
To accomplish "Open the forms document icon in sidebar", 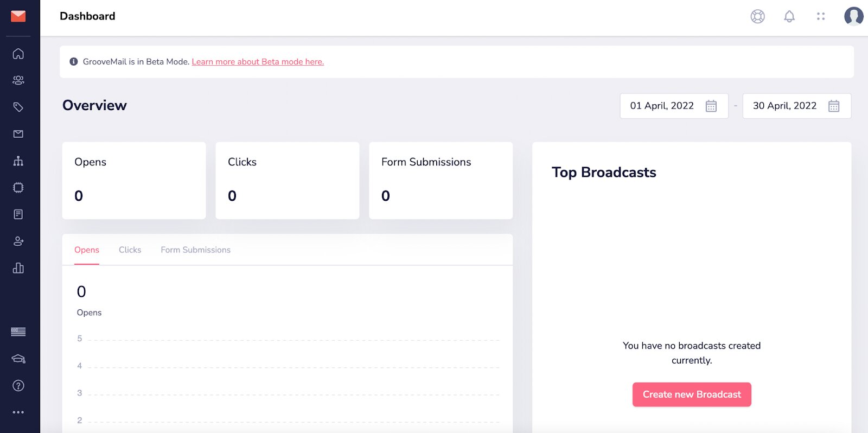I will coord(18,214).
